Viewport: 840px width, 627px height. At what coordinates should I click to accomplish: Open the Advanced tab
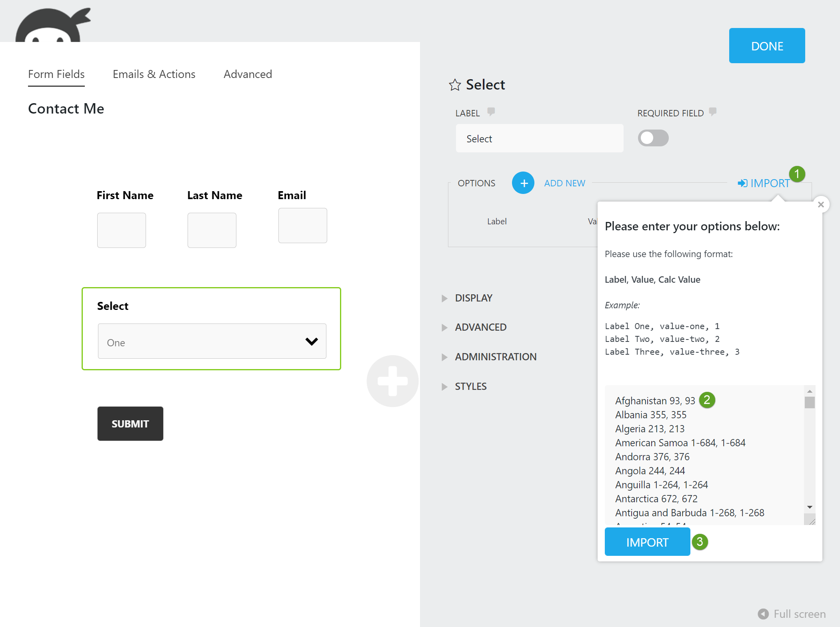(x=248, y=74)
